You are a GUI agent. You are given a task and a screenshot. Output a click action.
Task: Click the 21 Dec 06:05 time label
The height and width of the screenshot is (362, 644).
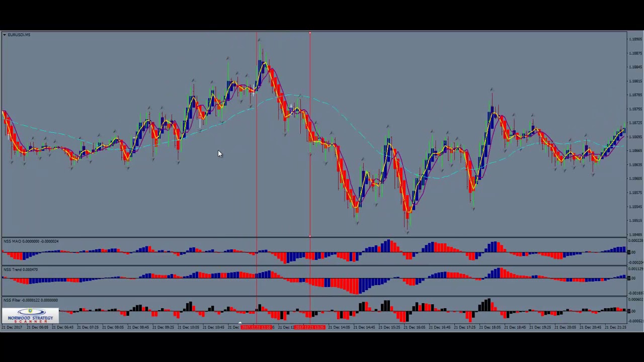tap(37, 327)
